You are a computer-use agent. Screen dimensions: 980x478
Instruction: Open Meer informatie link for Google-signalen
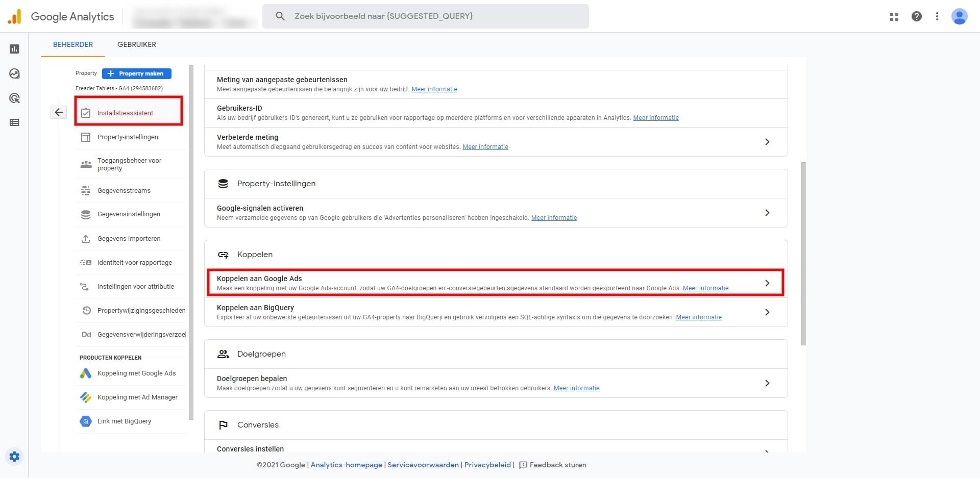coord(554,218)
